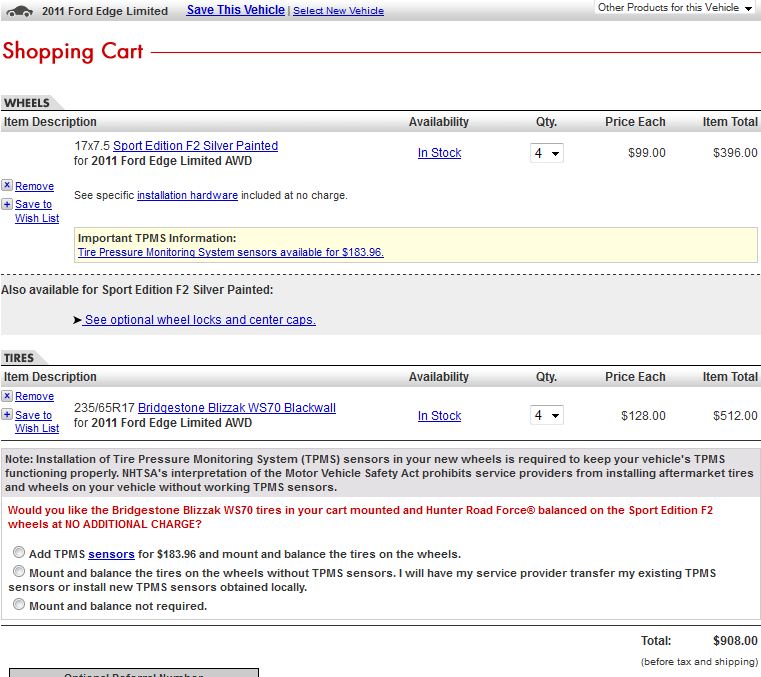Image resolution: width=761 pixels, height=677 pixels.
Task: Click the plus wish list icon for tires
Action: click(7, 414)
